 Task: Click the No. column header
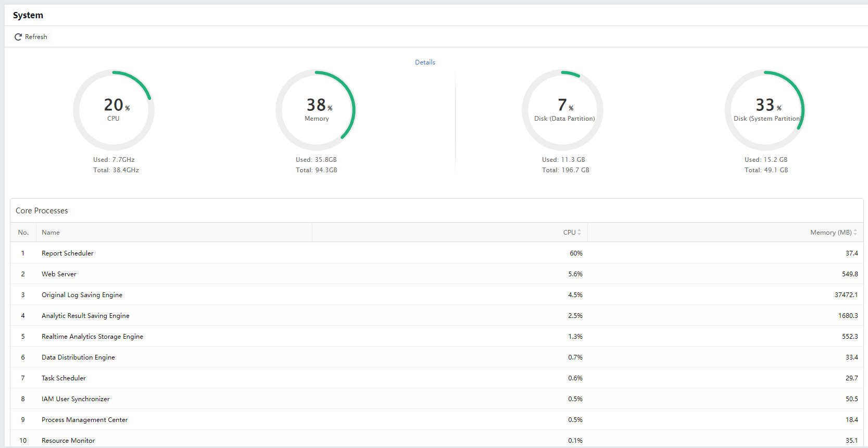tap(23, 233)
